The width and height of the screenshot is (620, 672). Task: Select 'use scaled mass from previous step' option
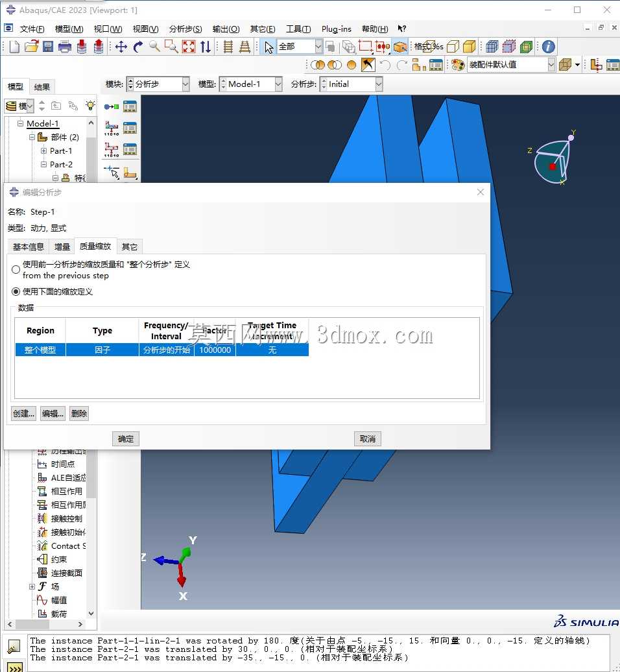pyautogui.click(x=16, y=270)
